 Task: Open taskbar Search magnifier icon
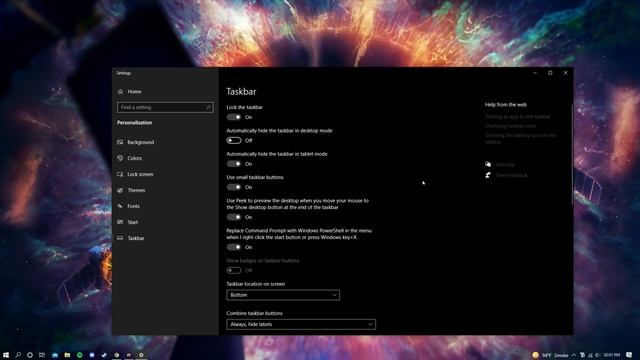[18, 355]
